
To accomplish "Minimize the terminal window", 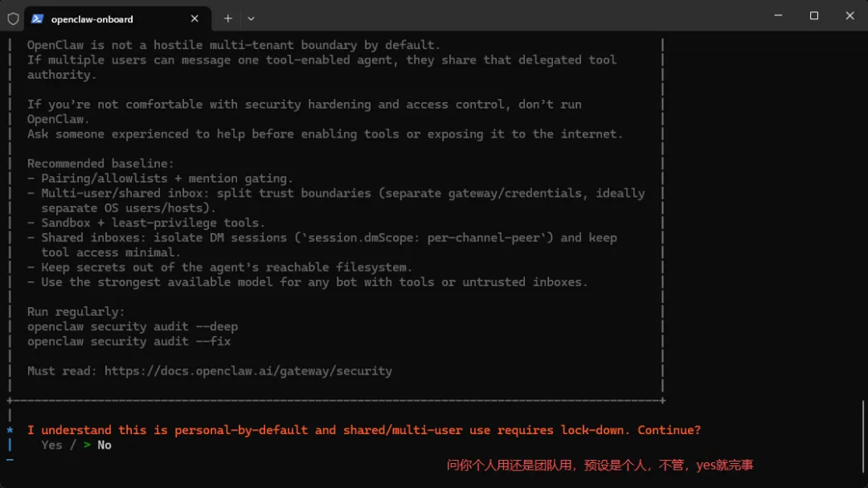I will [778, 15].
